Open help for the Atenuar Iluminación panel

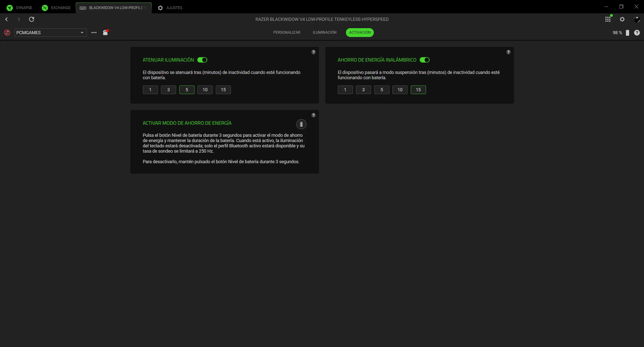(x=313, y=52)
